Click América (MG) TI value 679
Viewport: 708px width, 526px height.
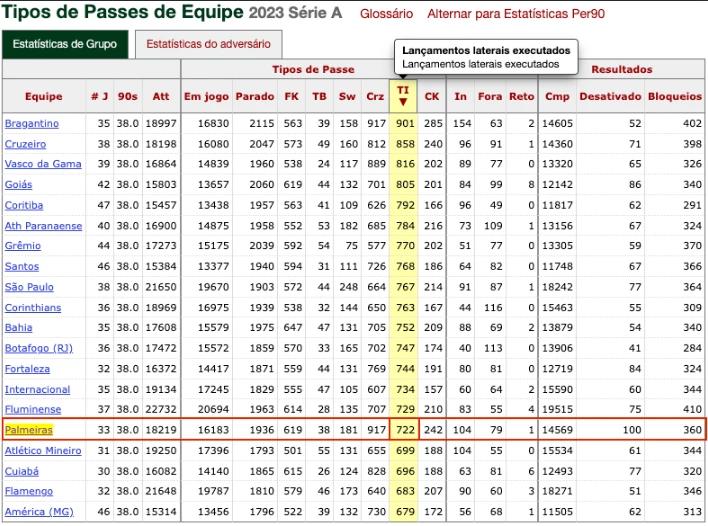coord(405,512)
